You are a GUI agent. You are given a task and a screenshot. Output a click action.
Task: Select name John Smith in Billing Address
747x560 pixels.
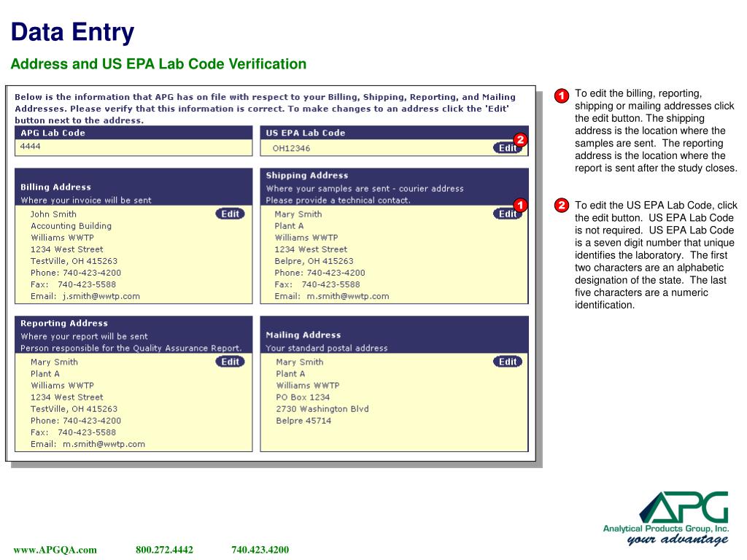click(x=53, y=214)
